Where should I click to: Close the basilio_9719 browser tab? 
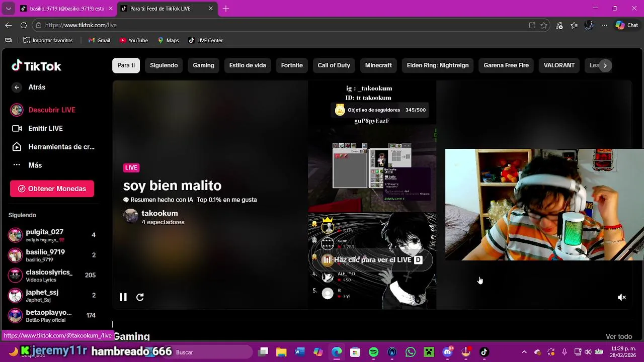click(x=111, y=9)
